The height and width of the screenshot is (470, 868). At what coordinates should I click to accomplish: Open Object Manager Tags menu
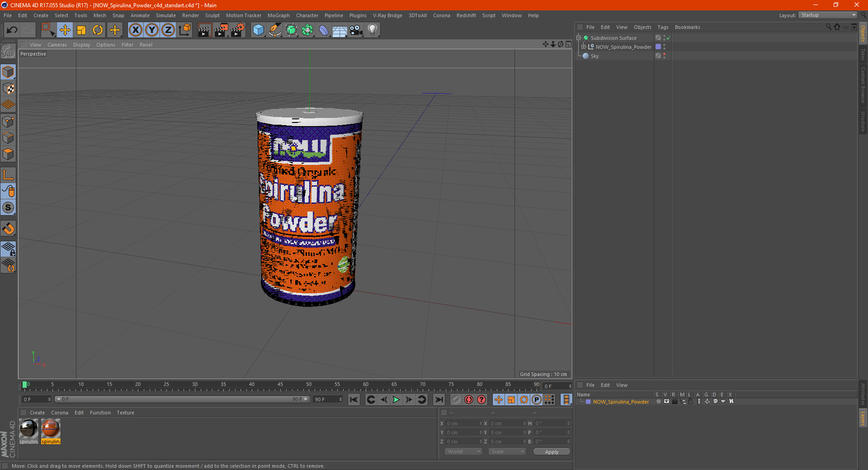(x=663, y=27)
